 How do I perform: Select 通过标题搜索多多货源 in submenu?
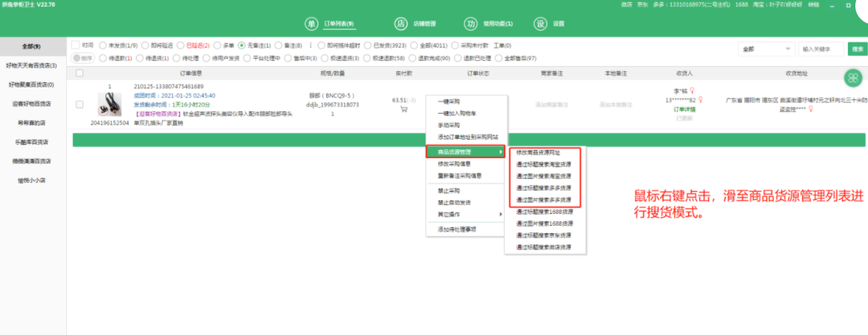pyautogui.click(x=545, y=188)
